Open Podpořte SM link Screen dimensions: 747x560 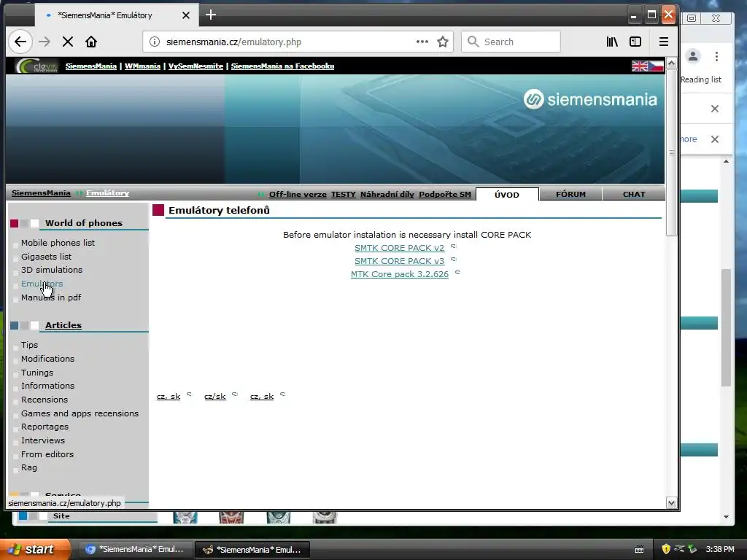tap(444, 194)
